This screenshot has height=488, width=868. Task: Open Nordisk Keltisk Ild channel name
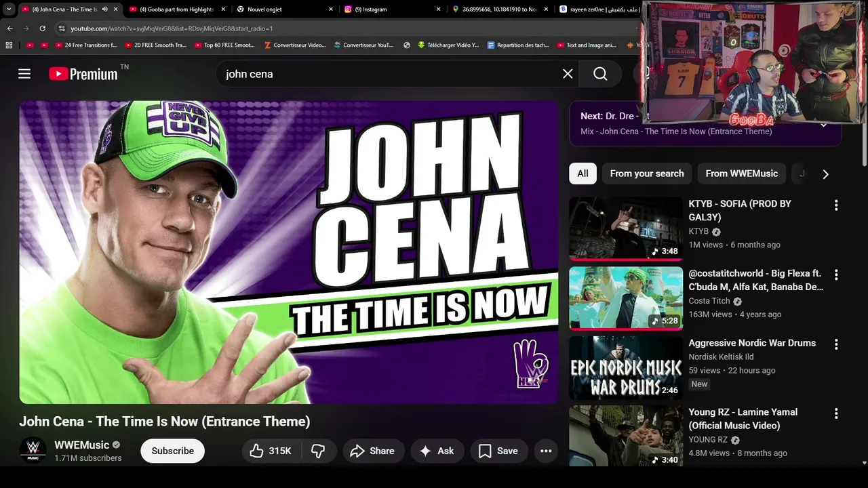click(722, 357)
